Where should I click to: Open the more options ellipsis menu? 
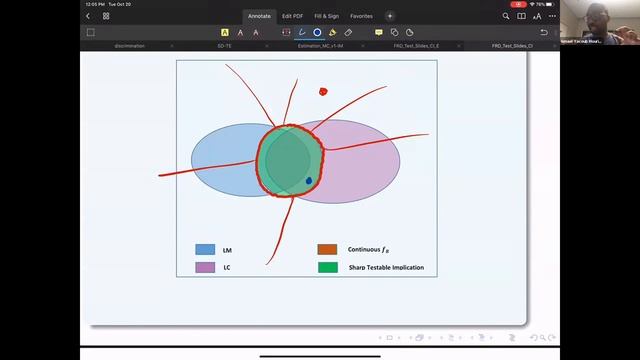(553, 16)
